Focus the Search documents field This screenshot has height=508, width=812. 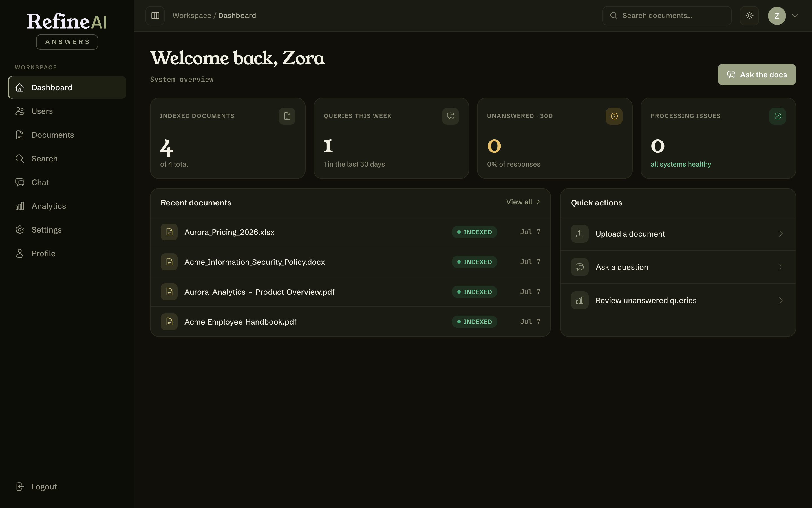667,16
